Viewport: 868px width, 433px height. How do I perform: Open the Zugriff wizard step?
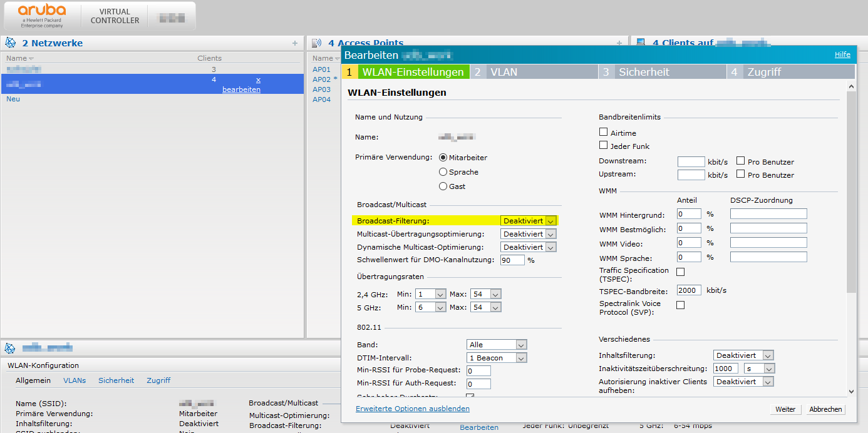790,72
